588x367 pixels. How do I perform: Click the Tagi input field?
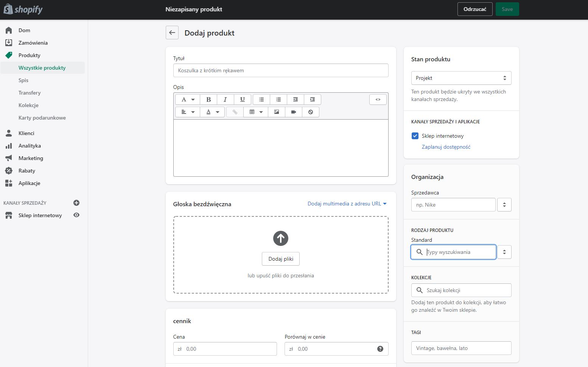461,348
